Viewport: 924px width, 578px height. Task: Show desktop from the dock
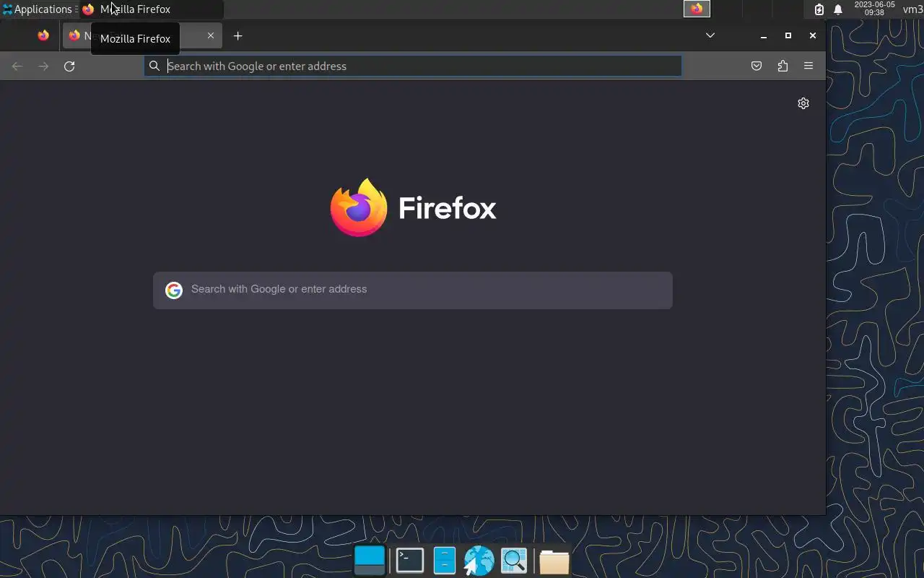pos(370,561)
